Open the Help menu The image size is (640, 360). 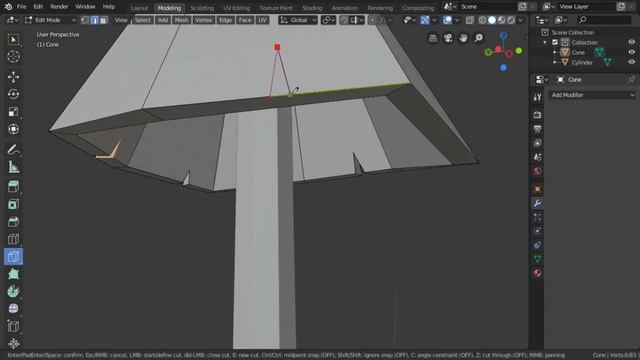point(109,7)
